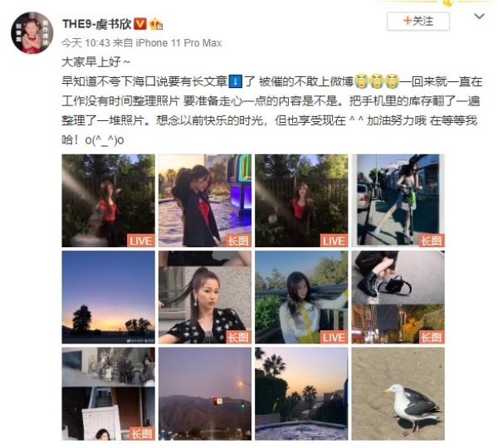498x448 pixels.
Task: Click the membership crown badge icon
Action: tap(156, 24)
